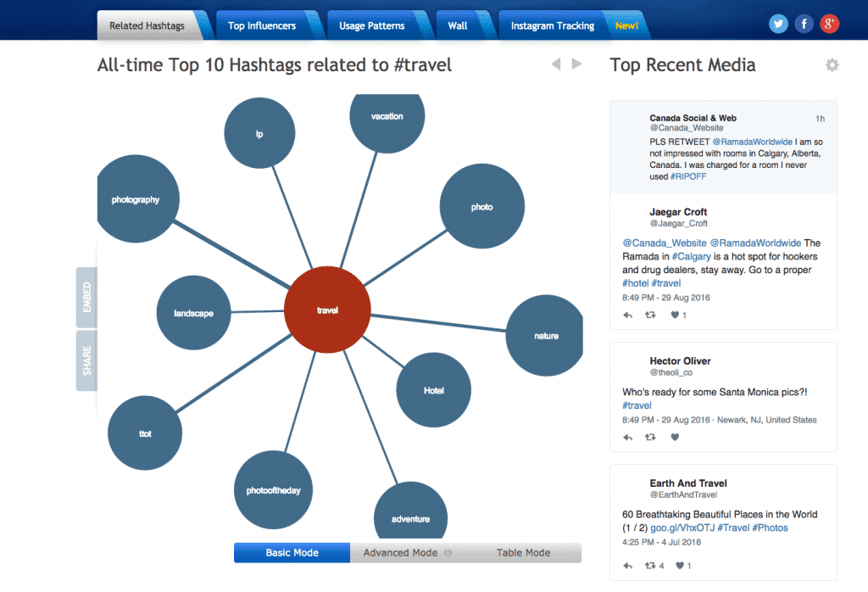Switch to Advanced Mode view
The image size is (868, 592).
click(x=400, y=553)
